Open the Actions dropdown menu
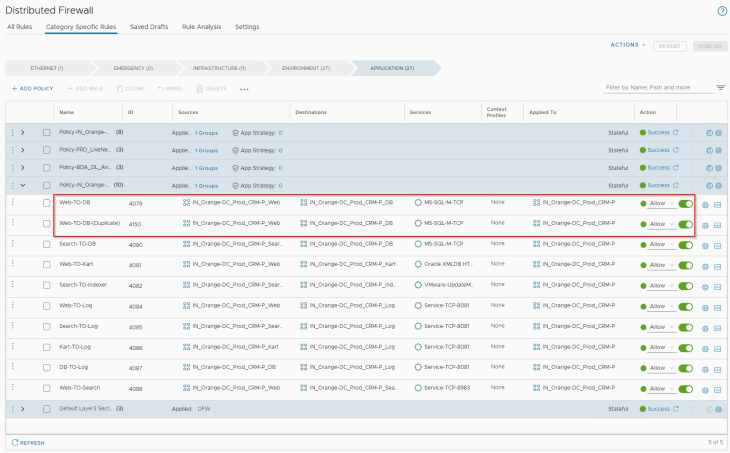 [x=627, y=45]
